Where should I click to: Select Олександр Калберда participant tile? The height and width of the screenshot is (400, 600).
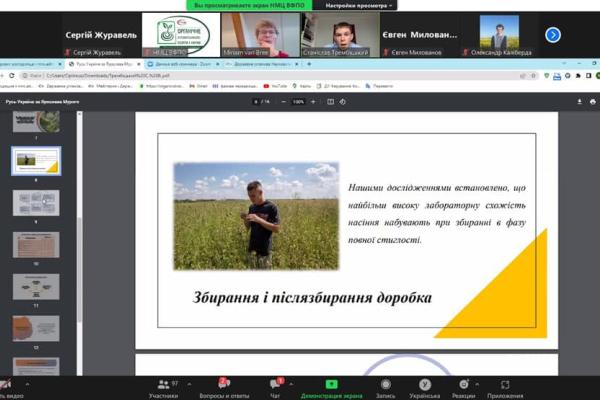coord(499,35)
